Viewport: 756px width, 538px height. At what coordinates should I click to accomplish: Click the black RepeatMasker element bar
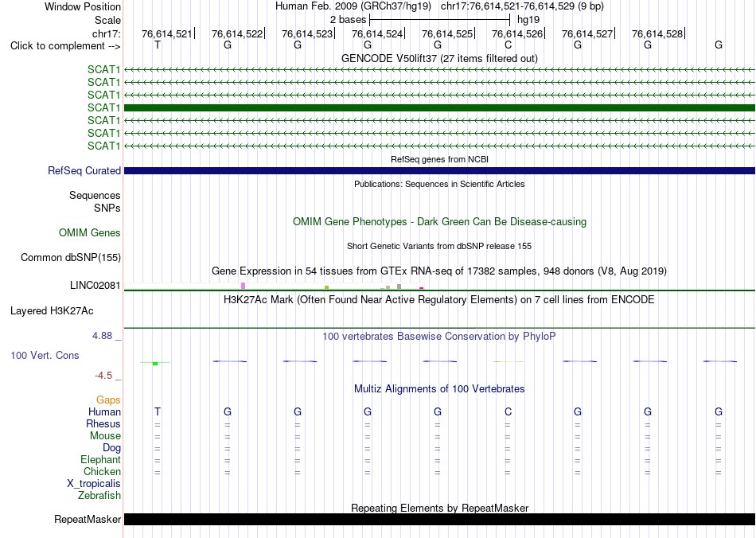coord(439,519)
